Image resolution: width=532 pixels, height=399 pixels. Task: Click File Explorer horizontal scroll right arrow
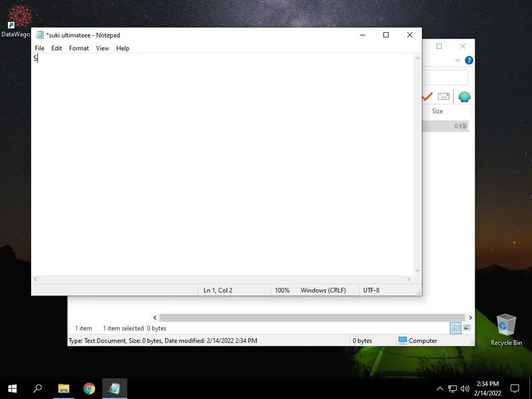pyautogui.click(x=470, y=318)
